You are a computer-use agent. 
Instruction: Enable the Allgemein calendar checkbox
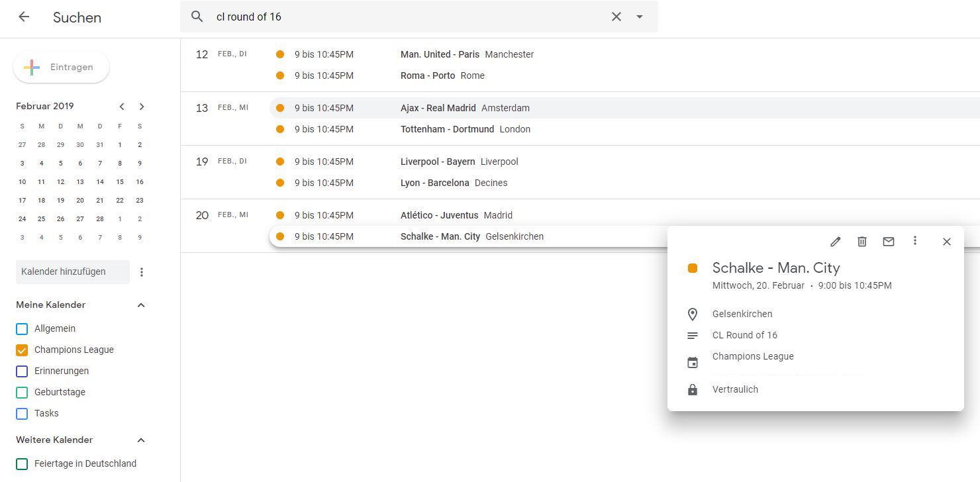click(x=22, y=328)
